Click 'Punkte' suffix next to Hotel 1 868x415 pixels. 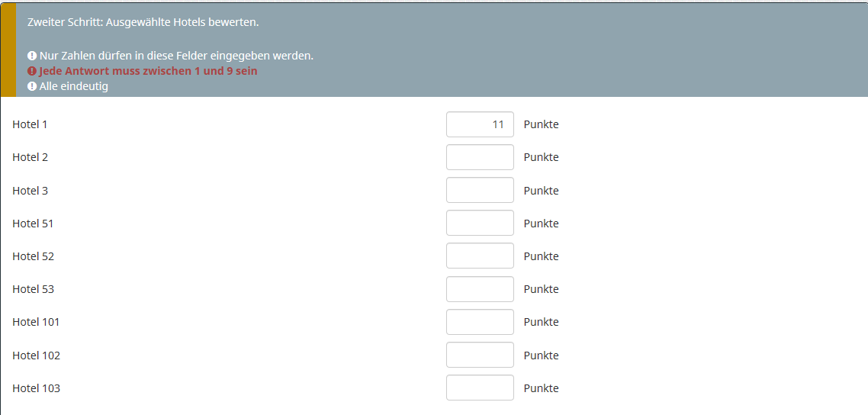541,124
